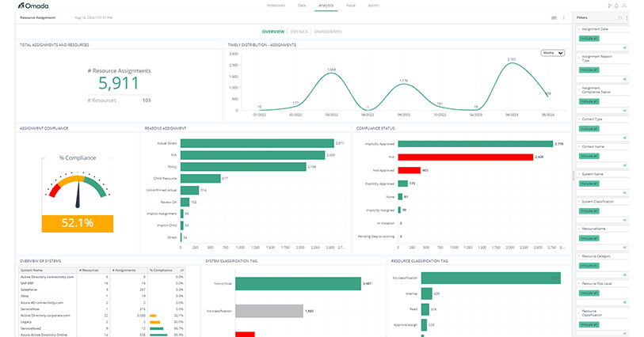644x337 pixels.
Task: Expand the Assignment Date filter
Action: click(x=579, y=29)
